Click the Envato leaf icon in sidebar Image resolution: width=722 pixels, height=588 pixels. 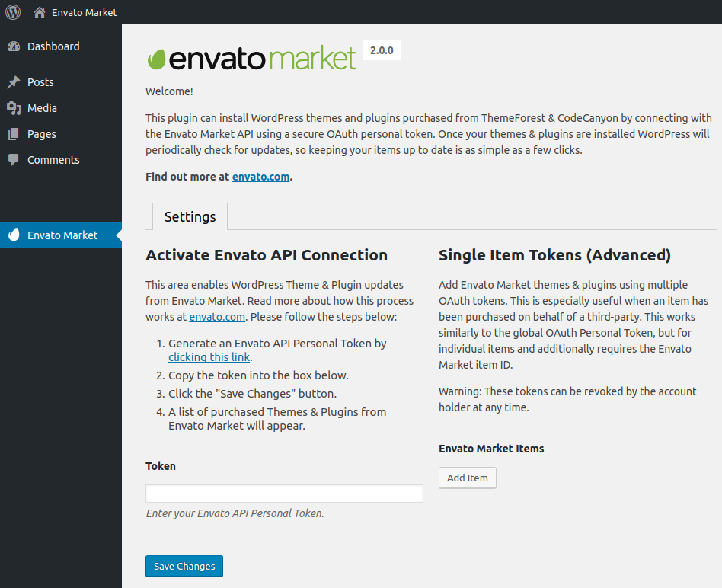14,235
